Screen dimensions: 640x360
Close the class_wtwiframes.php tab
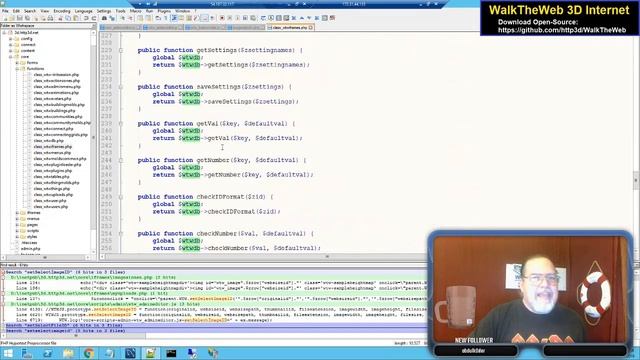coord(311,28)
